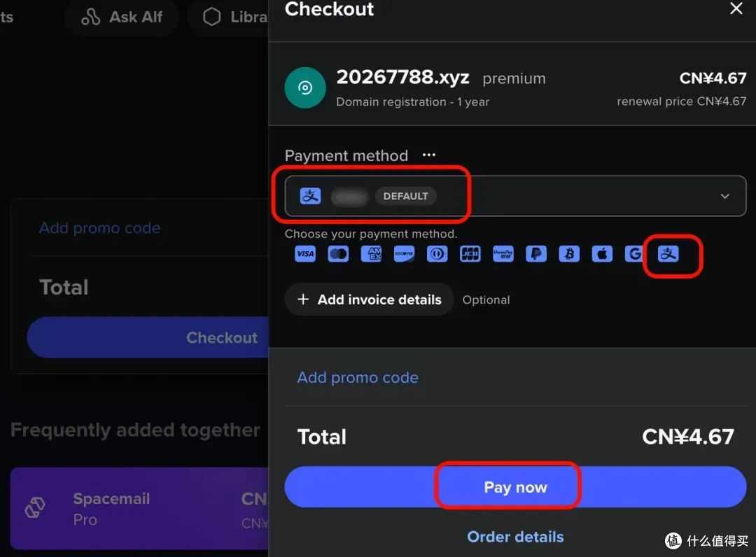Open the Order details link
The width and height of the screenshot is (756, 557).
pos(515,537)
